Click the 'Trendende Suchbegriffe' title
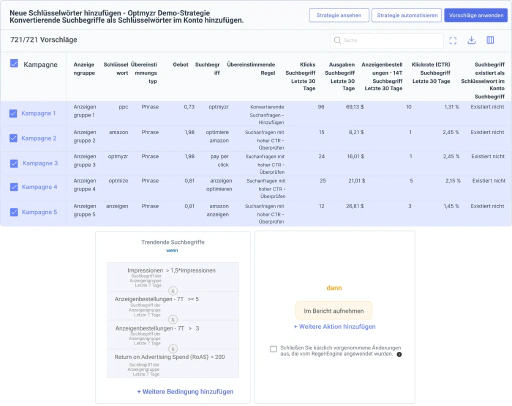This screenshot has height=406, width=512. tap(173, 242)
